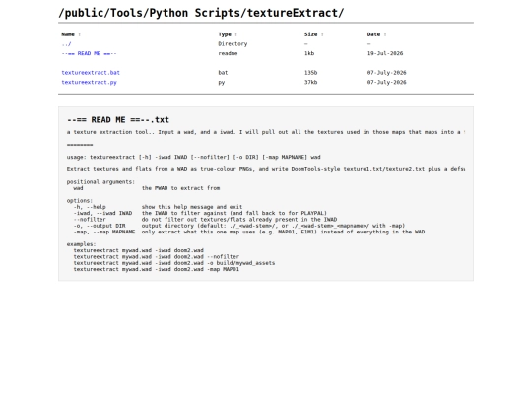Sort listing by Name column header
This screenshot has height=399, width=532.
tap(68, 34)
